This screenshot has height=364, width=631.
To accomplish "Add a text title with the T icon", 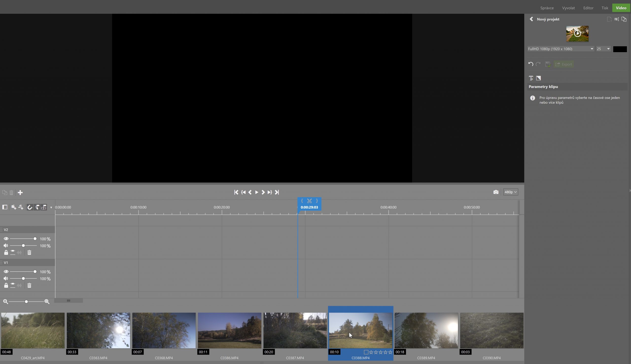I will pyautogui.click(x=531, y=78).
